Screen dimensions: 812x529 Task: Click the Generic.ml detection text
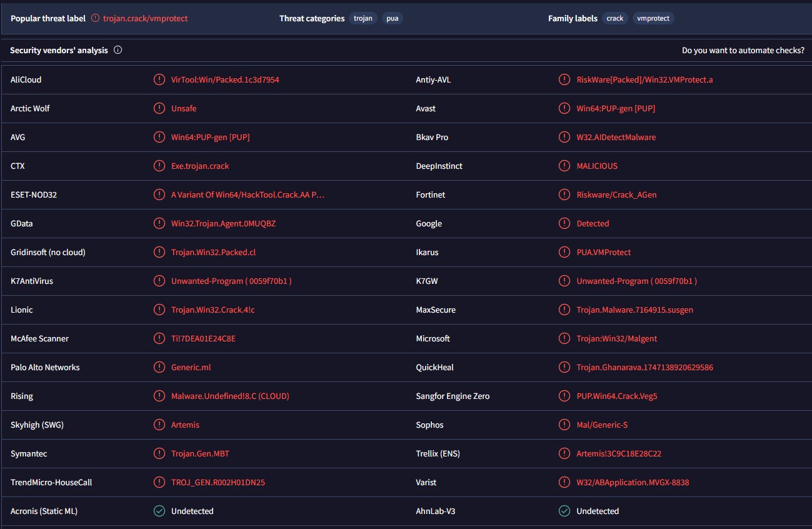pos(191,367)
